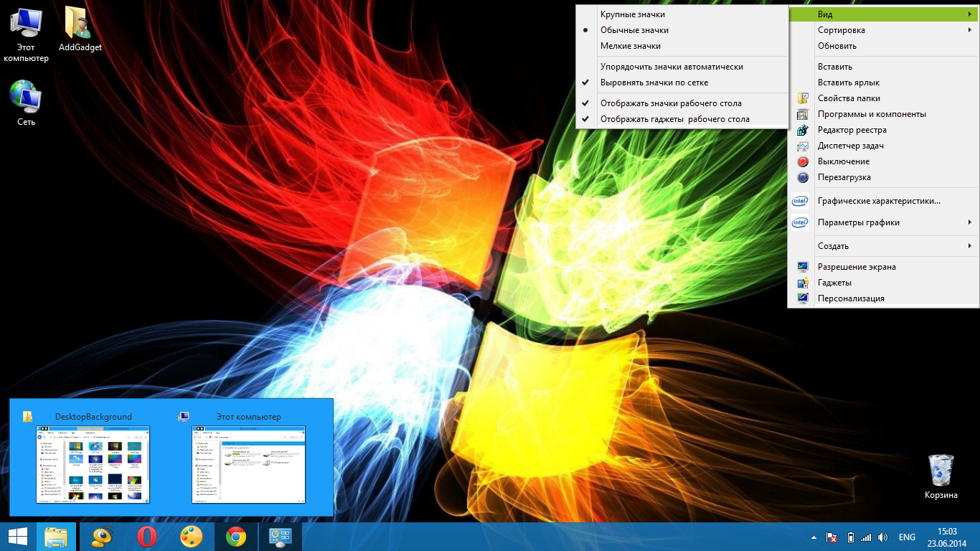Screen dimensions: 980x551
Task: Expand the Создать submenu
Action: pos(883,246)
